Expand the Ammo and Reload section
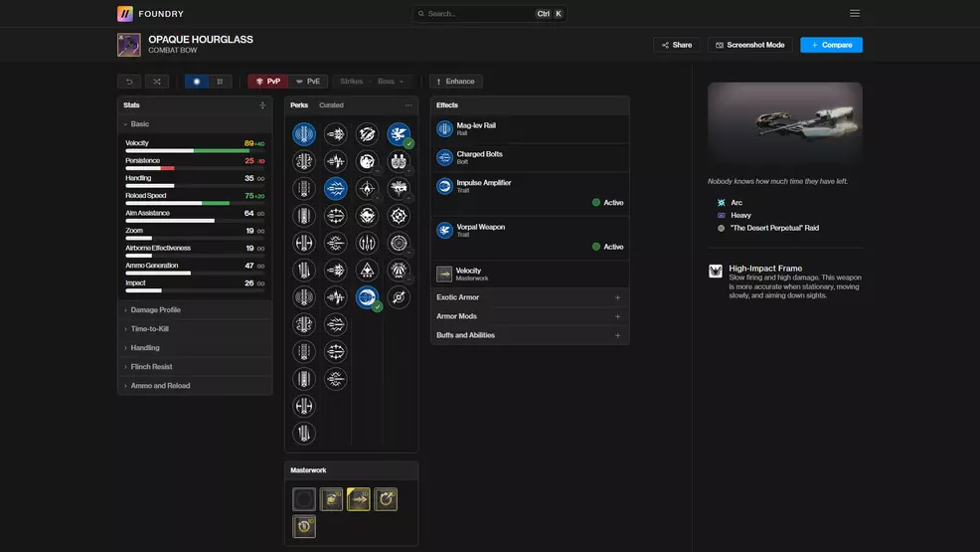The image size is (980, 552). coord(195,386)
